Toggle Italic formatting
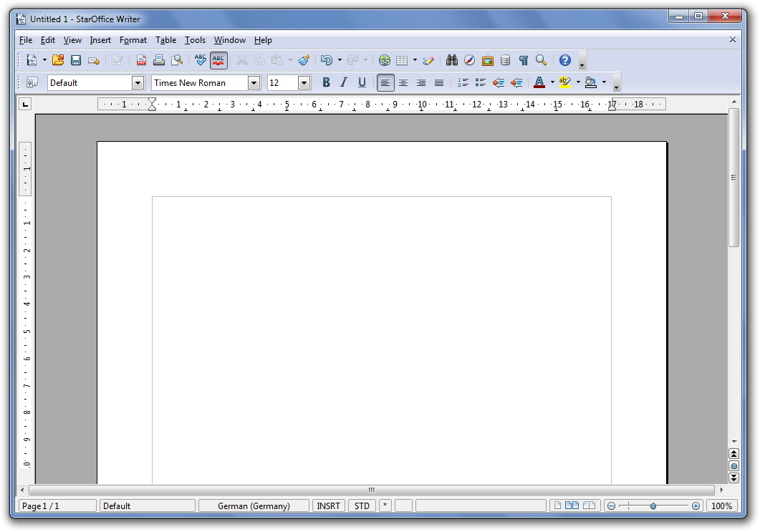This screenshot has width=760, height=532. click(x=344, y=83)
